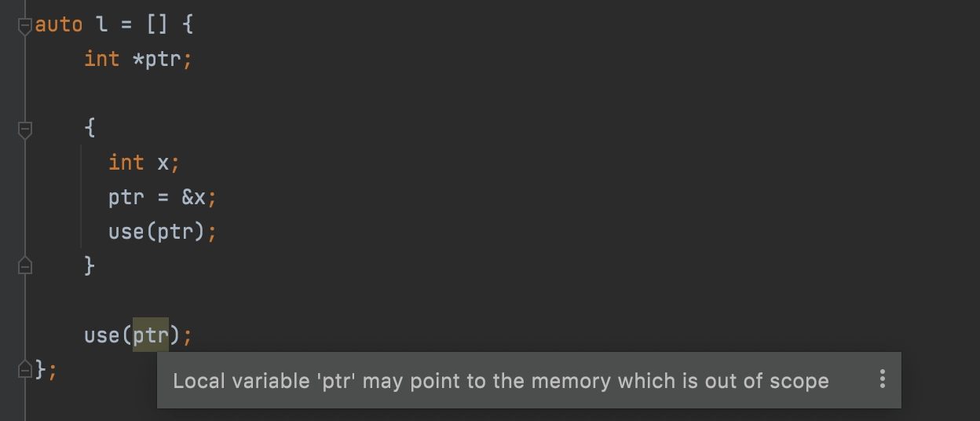Click the int keyword before x
980x421 pixels.
click(x=126, y=163)
